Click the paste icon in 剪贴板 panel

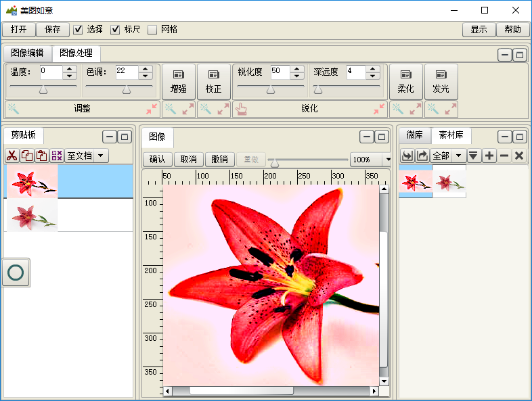[x=41, y=156]
